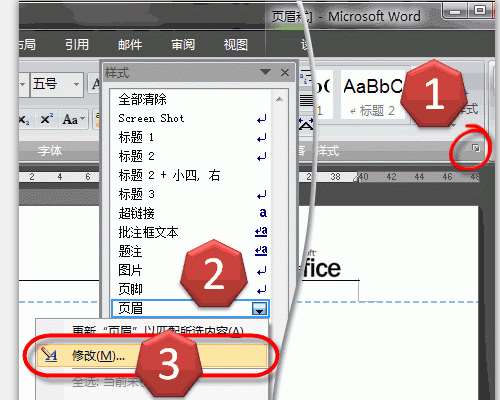Open the Styles pane dialog launcher
This screenshot has width=500, height=400.
[x=476, y=148]
